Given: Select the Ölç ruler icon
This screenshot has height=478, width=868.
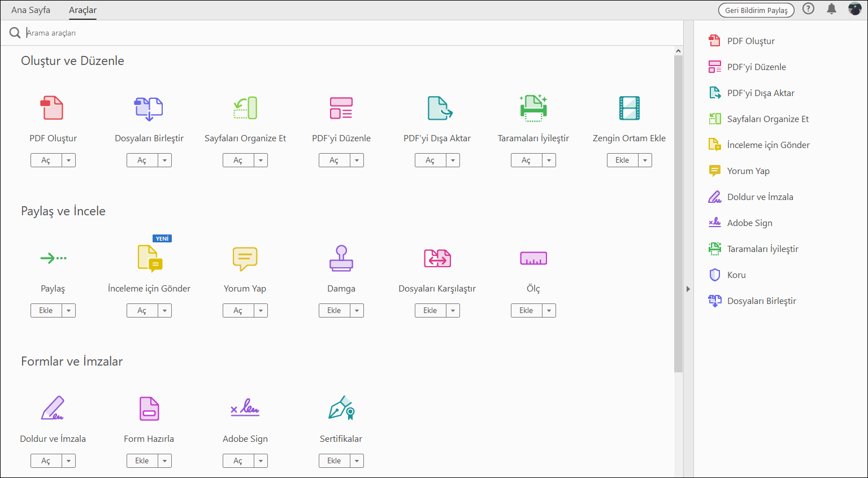Looking at the screenshot, I should point(533,258).
